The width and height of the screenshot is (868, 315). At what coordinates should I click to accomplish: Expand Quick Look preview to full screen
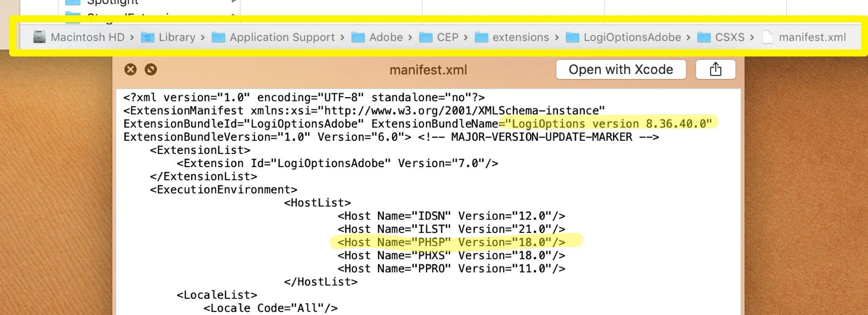pos(151,69)
